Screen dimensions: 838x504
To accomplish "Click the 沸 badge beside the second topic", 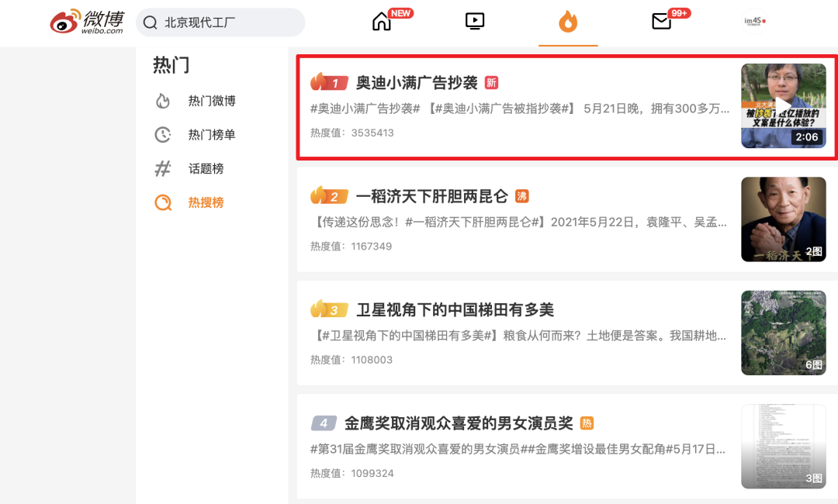I will [x=521, y=195].
